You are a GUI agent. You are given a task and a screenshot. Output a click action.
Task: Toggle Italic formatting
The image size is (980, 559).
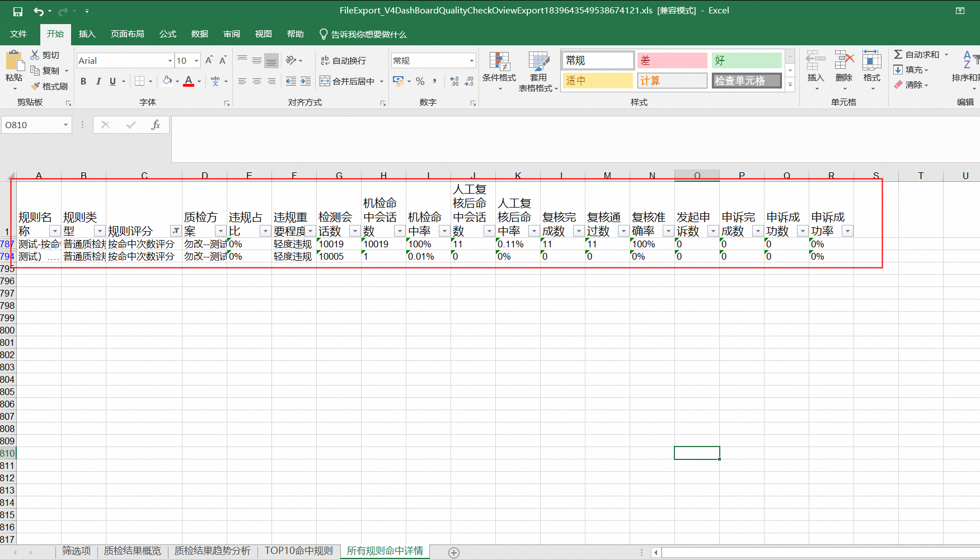click(98, 81)
